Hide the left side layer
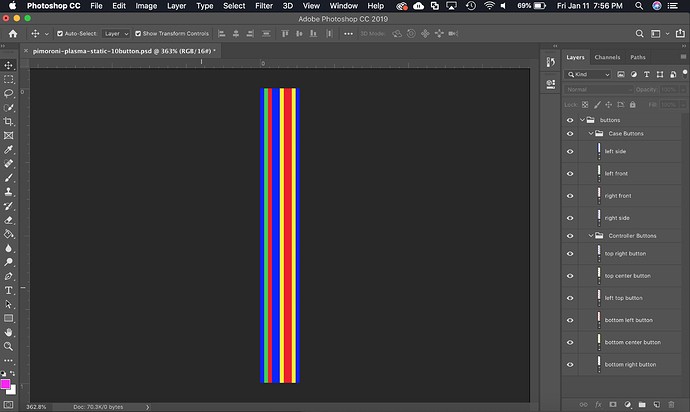Screen dimensions: 690x412 coord(570,151)
